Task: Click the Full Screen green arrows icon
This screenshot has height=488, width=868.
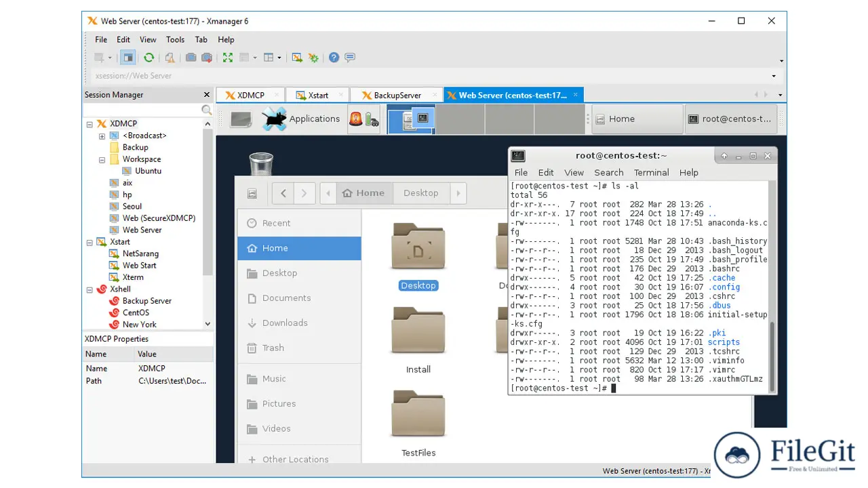Action: tap(227, 58)
